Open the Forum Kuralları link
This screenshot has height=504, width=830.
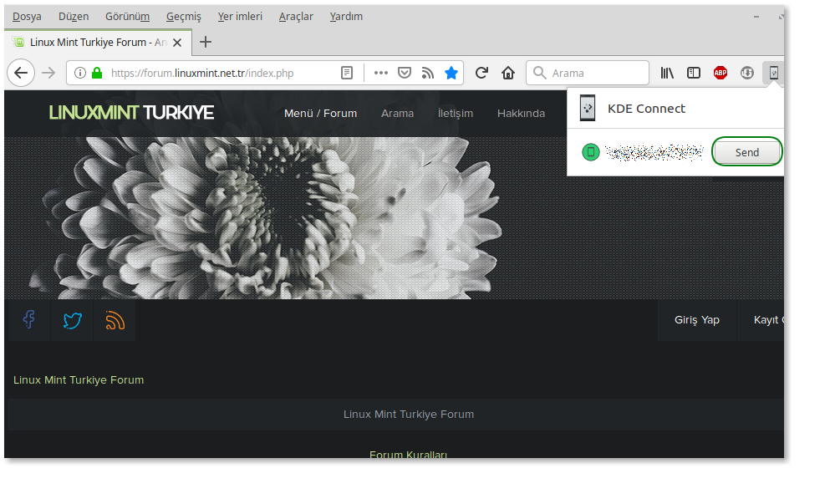tap(408, 454)
